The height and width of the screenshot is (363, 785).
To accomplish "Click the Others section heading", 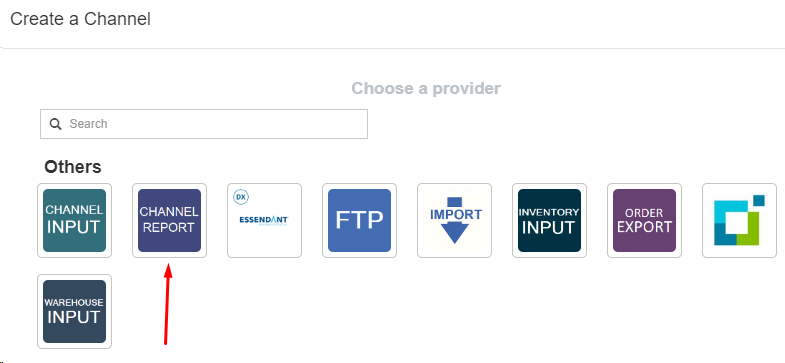I will [x=73, y=167].
